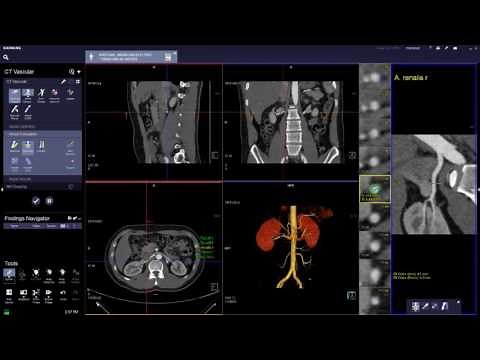Select the third vessel navigation tool with parallel lines

pos(41,146)
